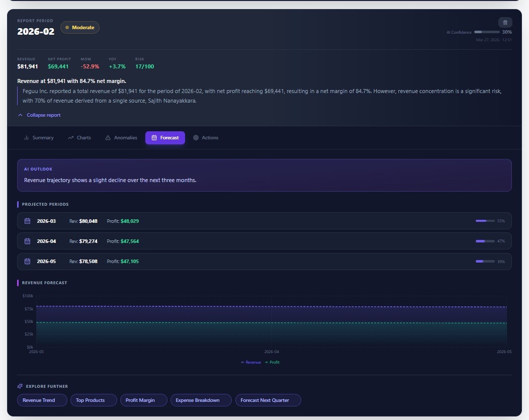Toggle the Profit series in chart legend

(x=272, y=362)
